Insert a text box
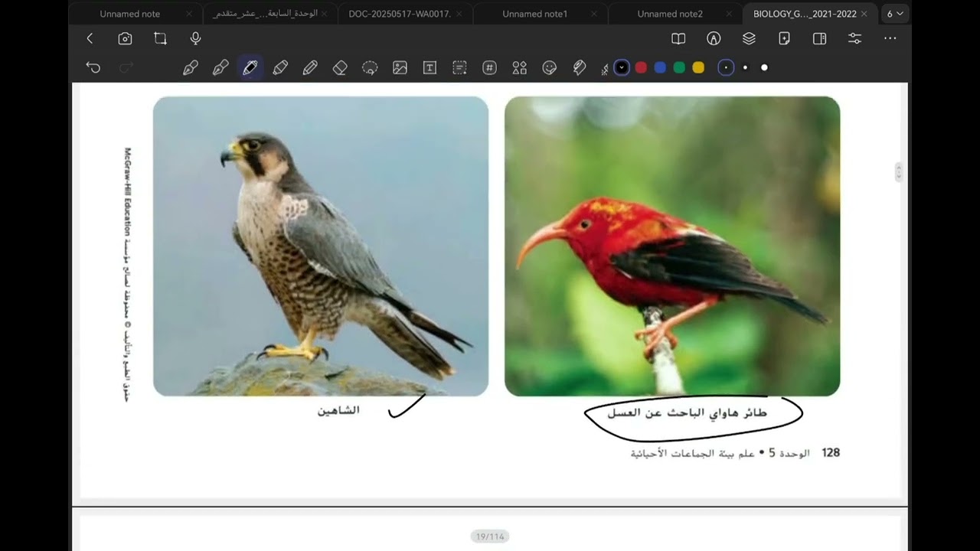The width and height of the screenshot is (980, 551). (x=430, y=67)
